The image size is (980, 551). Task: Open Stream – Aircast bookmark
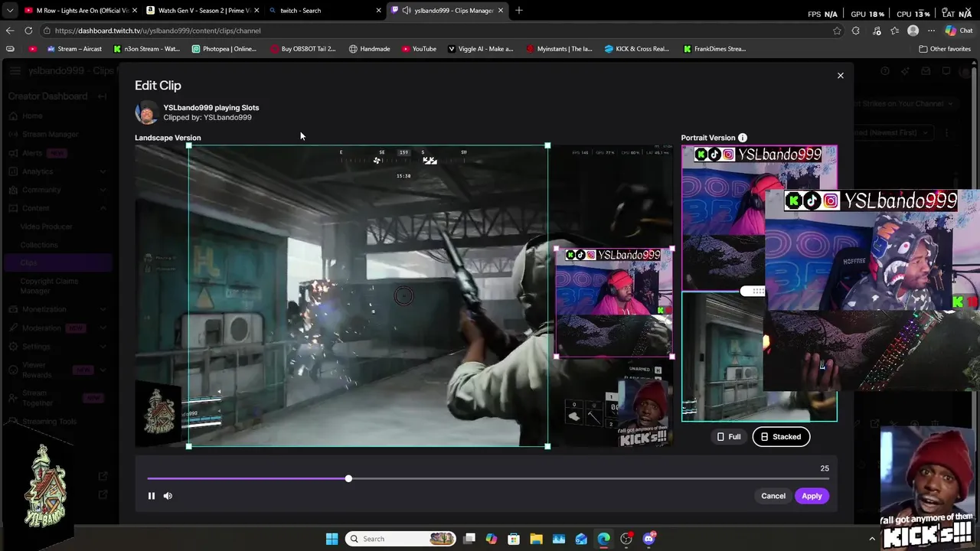point(74,49)
